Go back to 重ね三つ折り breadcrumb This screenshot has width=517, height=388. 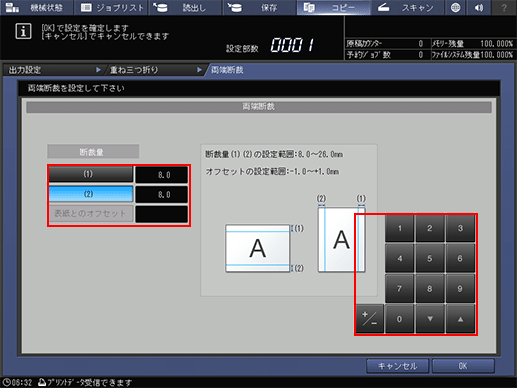pyautogui.click(x=154, y=70)
